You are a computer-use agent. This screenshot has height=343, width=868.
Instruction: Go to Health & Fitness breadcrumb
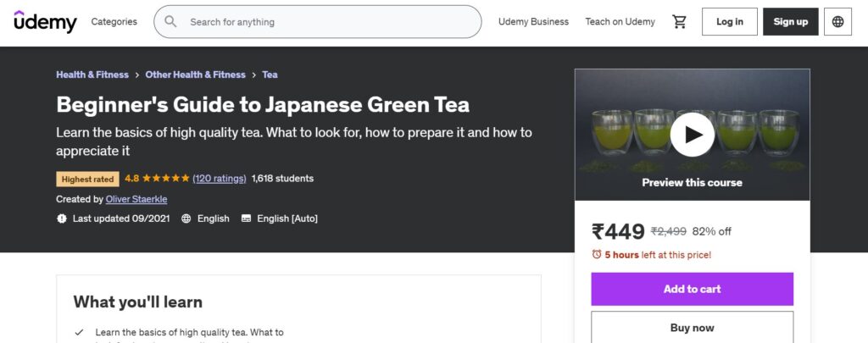[x=92, y=75]
